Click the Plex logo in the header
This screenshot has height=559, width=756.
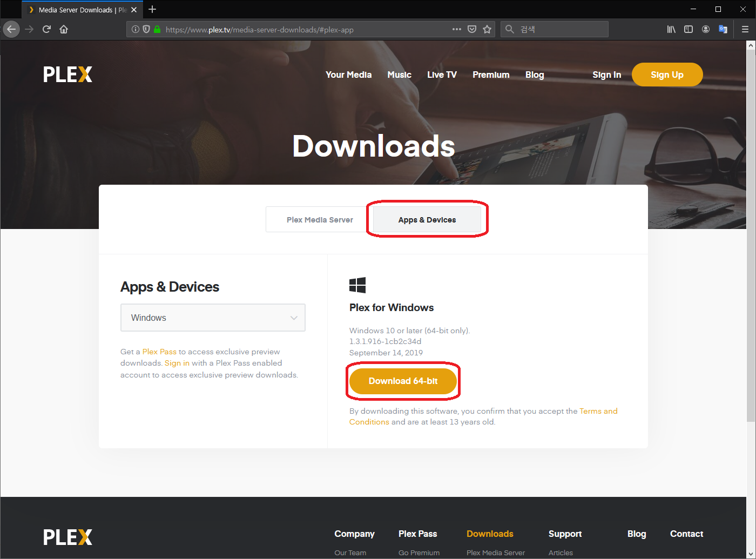click(68, 75)
